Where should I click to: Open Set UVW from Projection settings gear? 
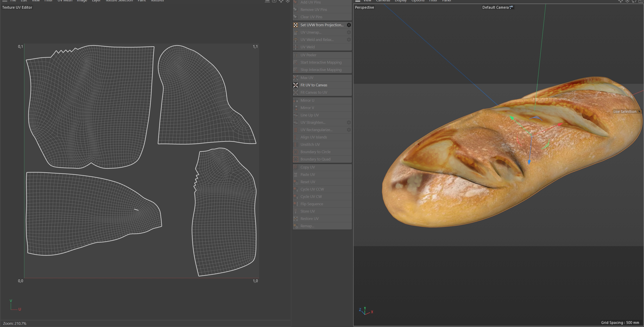349,25
